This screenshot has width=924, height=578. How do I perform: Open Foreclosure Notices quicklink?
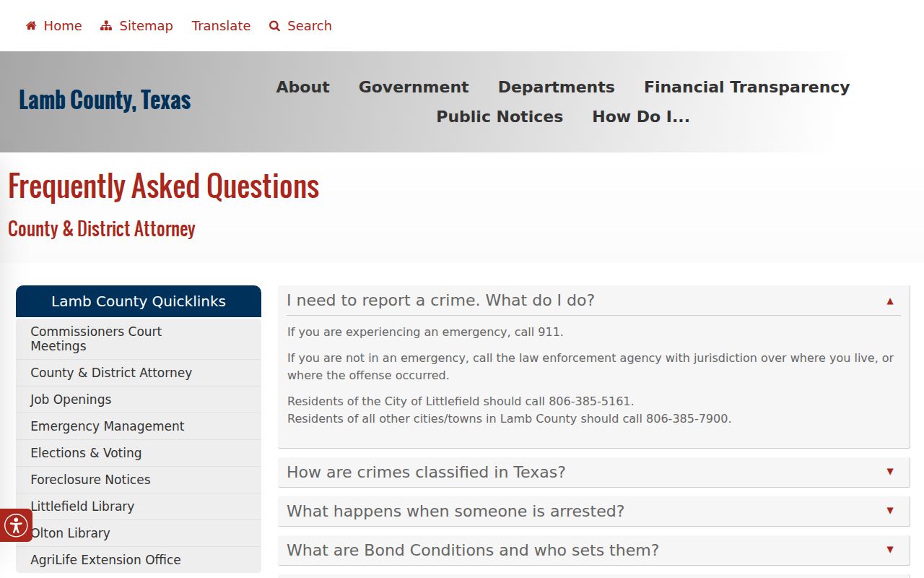coord(139,480)
